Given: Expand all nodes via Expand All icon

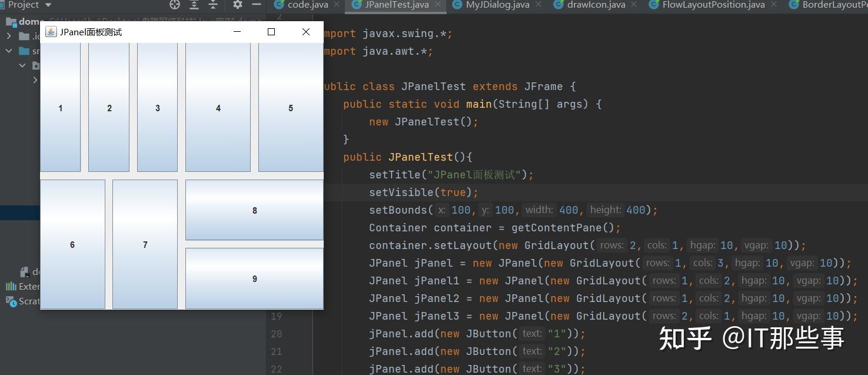Looking at the screenshot, I should [x=195, y=5].
